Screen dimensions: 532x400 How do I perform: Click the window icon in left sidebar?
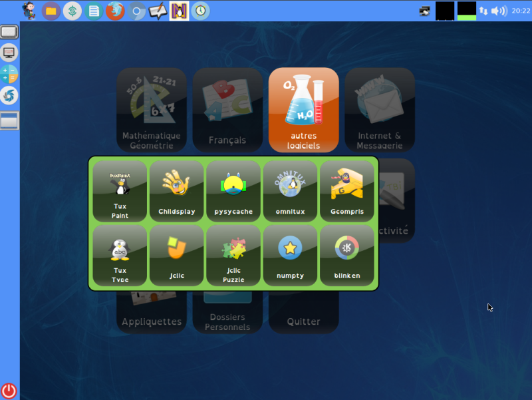[x=9, y=120]
